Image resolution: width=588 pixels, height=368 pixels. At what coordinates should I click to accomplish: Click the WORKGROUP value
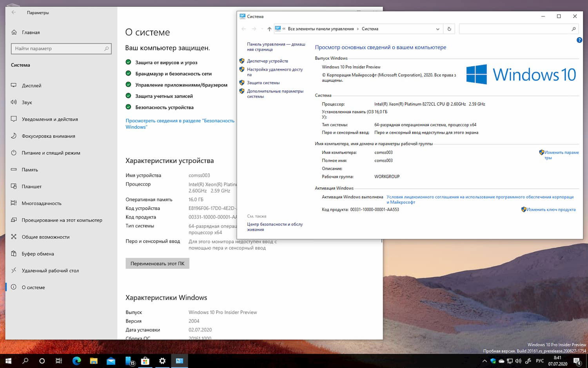[387, 177]
